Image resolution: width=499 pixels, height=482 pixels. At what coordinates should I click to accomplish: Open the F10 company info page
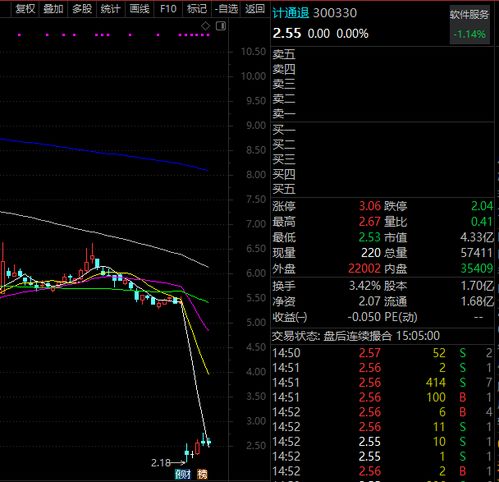click(168, 9)
